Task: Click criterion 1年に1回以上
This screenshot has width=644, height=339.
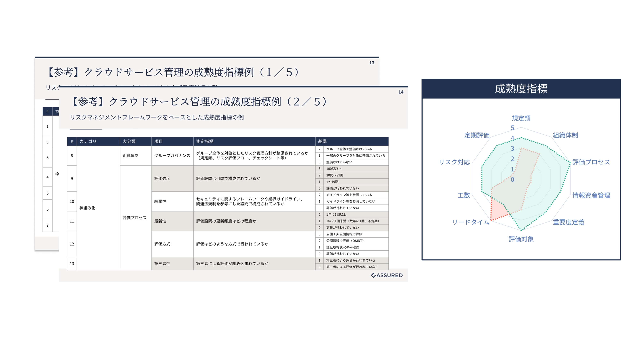Action: (x=336, y=215)
